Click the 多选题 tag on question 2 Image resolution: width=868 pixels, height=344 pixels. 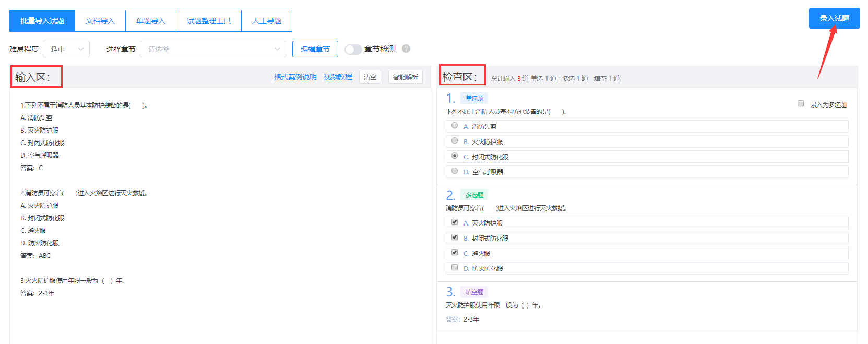point(474,195)
